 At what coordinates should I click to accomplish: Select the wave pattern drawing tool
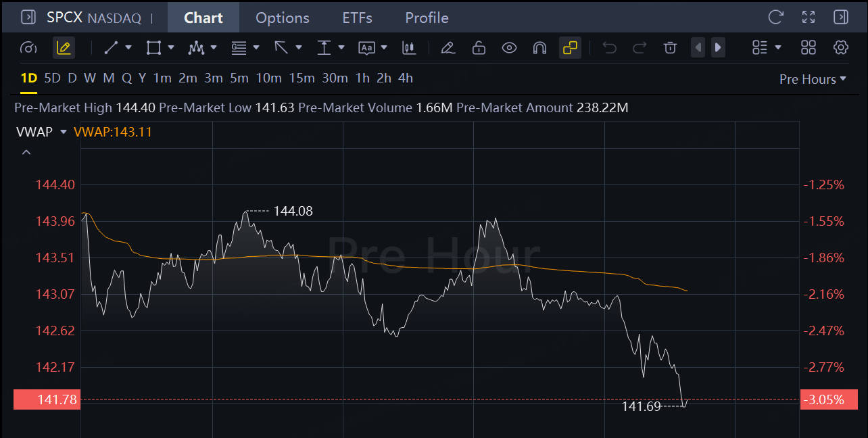point(196,47)
